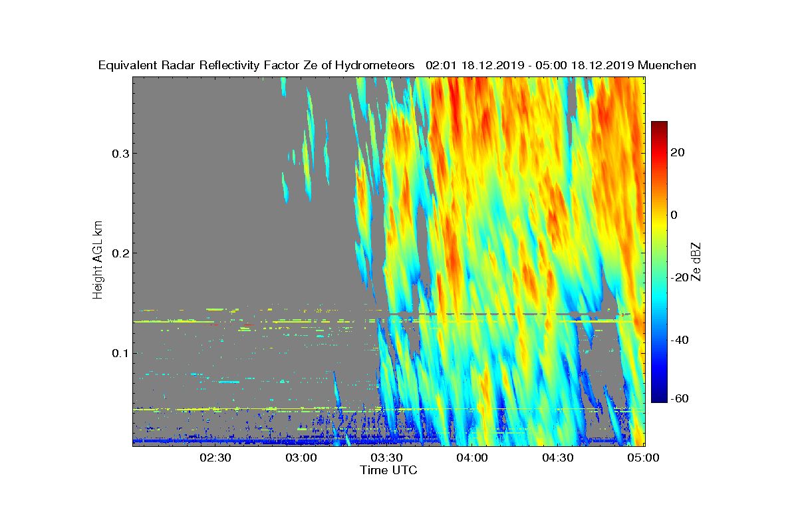This screenshot has width=798, height=532.
Task: Click the 'Height AGL km' y-axis label
Action: [x=98, y=260]
